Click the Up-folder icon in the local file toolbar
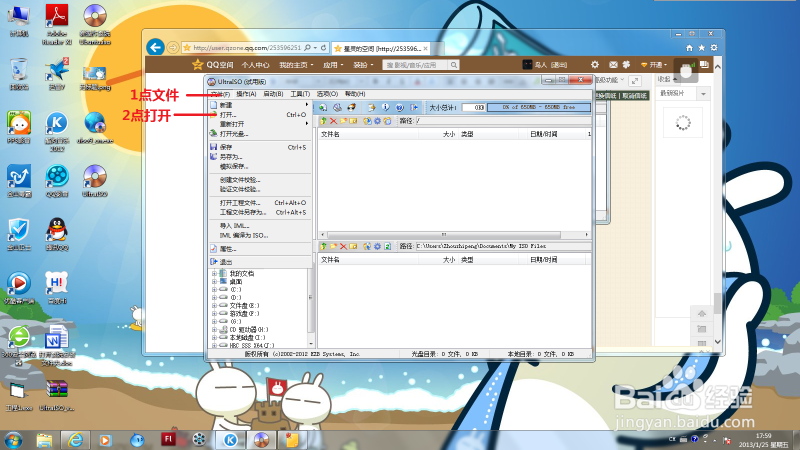This screenshot has height=450, width=800. coord(323,246)
